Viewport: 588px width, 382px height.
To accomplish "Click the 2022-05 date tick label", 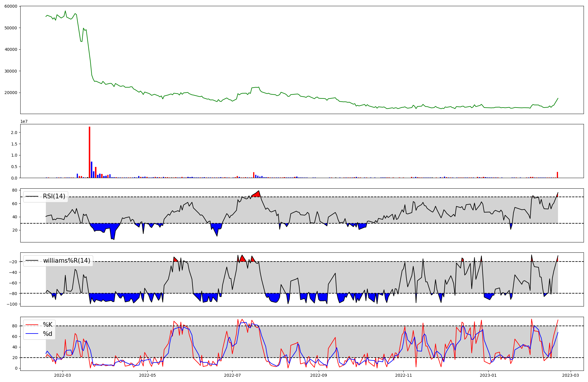I will click(x=147, y=375).
